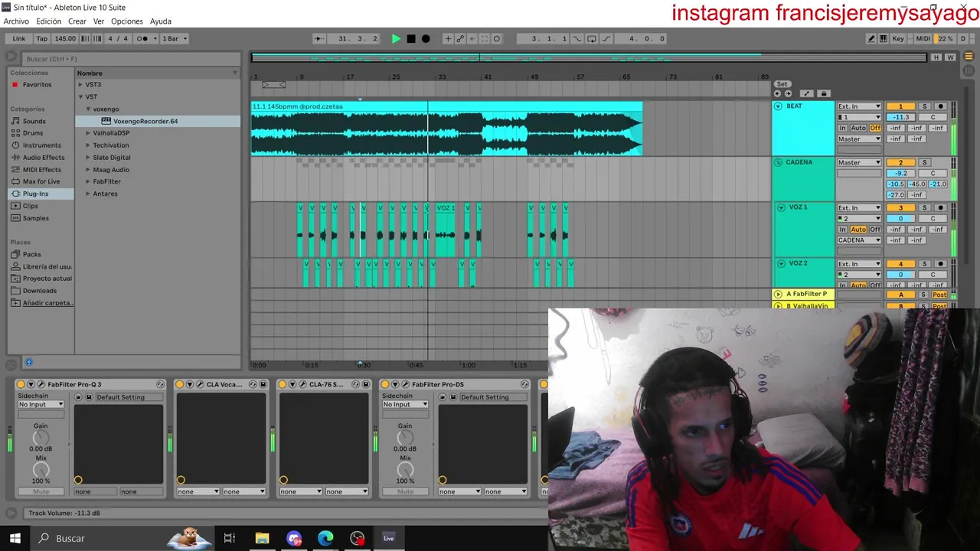The height and width of the screenshot is (551, 980).
Task: Enable Draw Mode pencil icon
Action: [871, 38]
